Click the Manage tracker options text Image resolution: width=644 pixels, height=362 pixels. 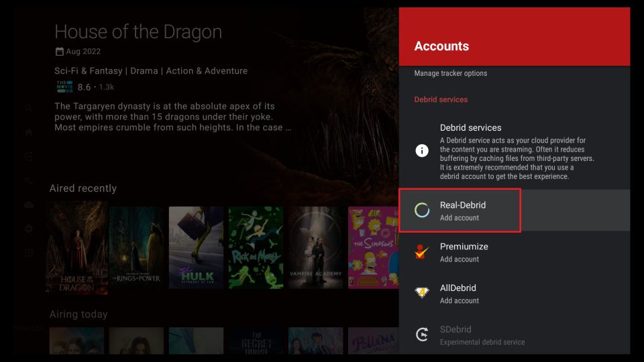(x=451, y=73)
